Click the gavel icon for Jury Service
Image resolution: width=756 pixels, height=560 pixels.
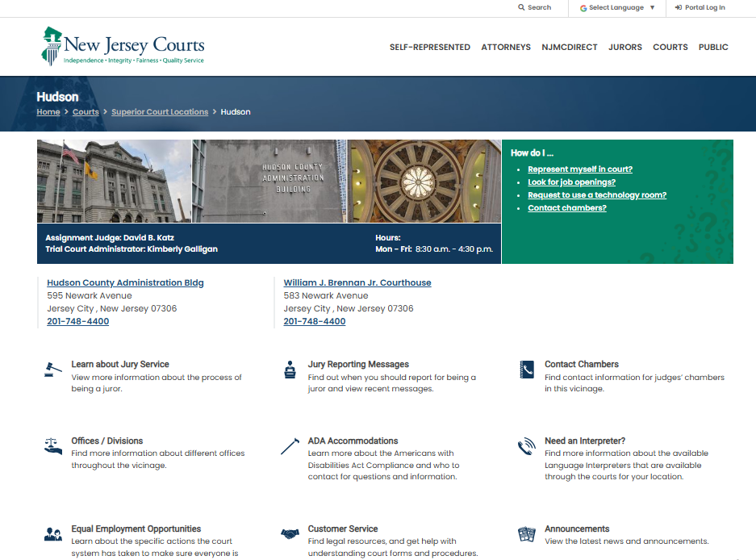[x=52, y=370]
